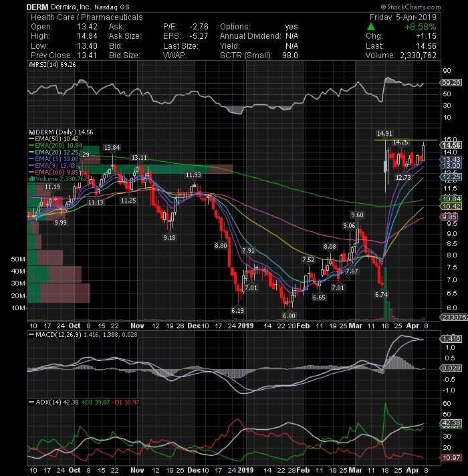The image size is (468, 476).
Task: Click the 7.67 price label
Action: click(352, 271)
